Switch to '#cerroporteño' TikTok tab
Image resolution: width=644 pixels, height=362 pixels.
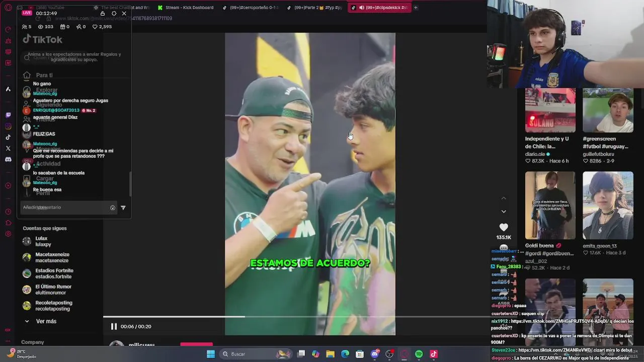250,8
